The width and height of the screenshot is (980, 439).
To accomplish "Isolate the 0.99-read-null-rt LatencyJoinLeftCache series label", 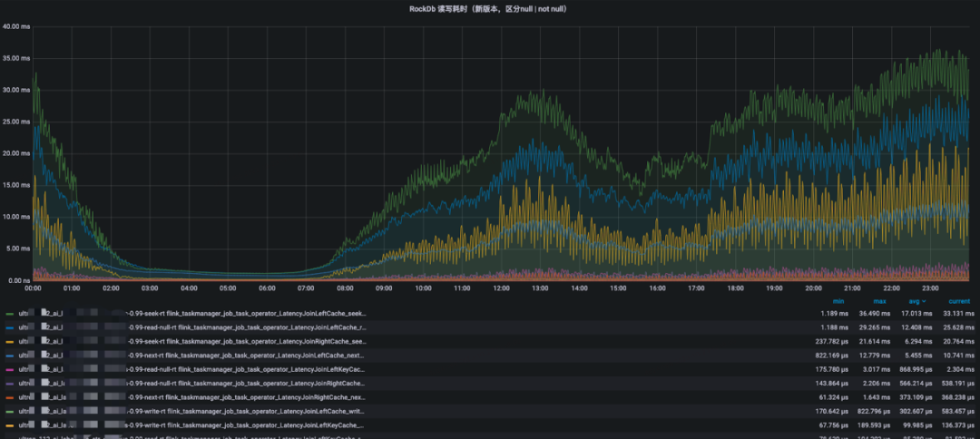I will 192,327.
